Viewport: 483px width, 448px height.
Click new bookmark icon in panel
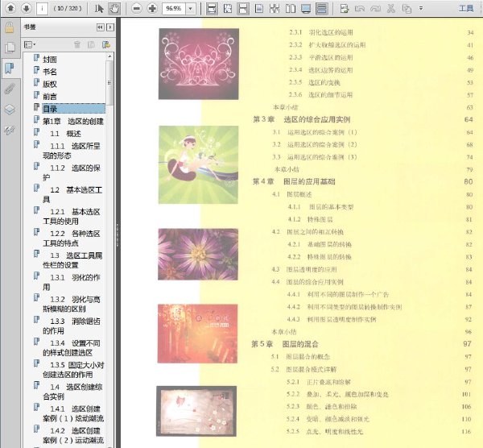point(91,44)
